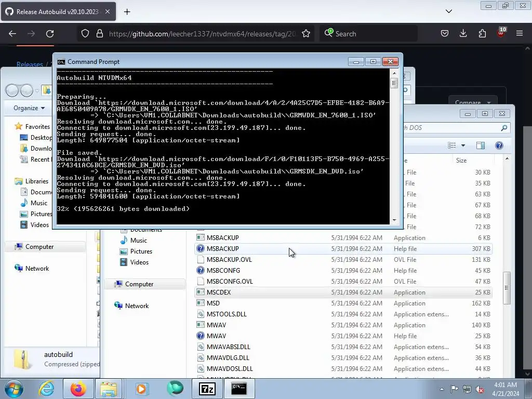Select MWAVDLG.DLL file

(x=343, y=357)
